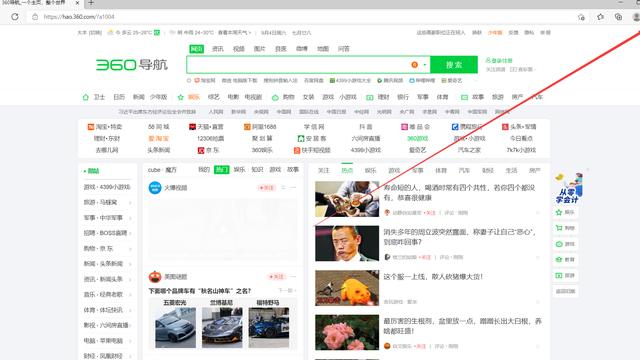The height and width of the screenshot is (360, 640).
Task: Click the orange search engine icon in search box
Action: pos(415,64)
